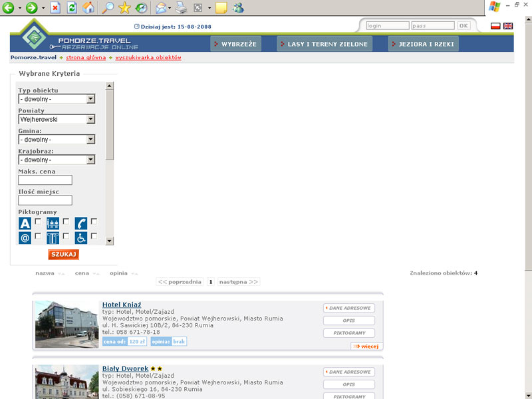Click the browser Refresh icon
Image resolution: width=532 pixels, height=399 pixels.
pyautogui.click(x=72, y=7)
